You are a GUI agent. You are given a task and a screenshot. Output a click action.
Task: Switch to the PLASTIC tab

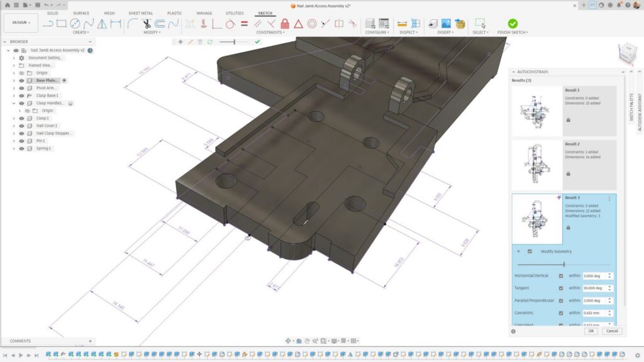click(175, 13)
